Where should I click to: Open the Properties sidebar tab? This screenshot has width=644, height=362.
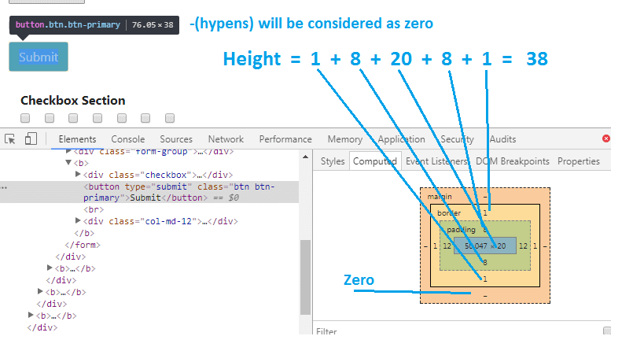[x=578, y=161]
